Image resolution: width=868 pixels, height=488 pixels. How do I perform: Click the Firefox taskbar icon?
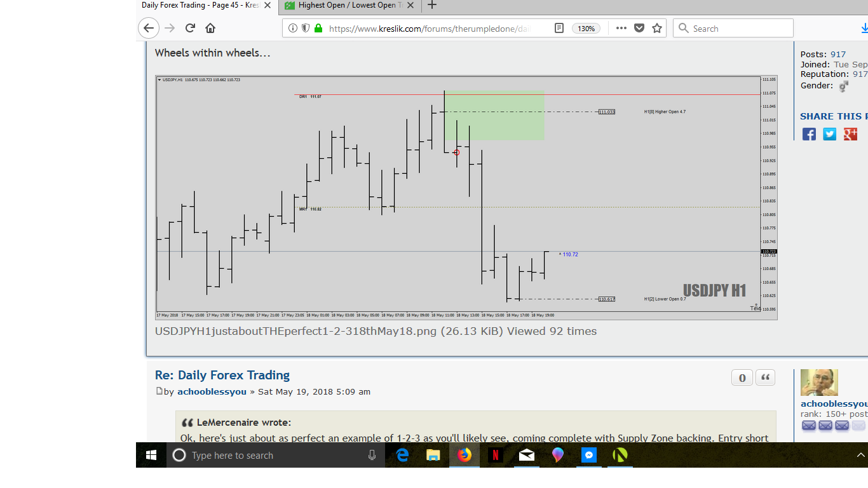[x=465, y=455]
